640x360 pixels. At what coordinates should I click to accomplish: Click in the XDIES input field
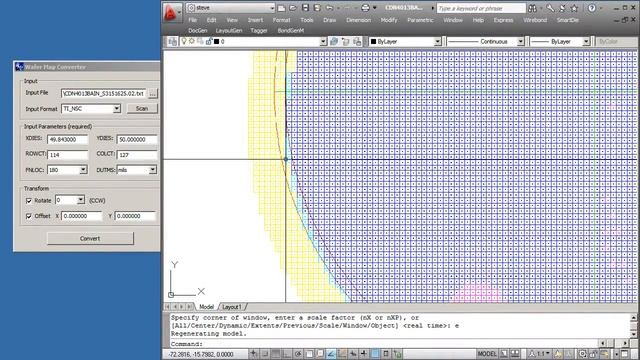[67, 140]
